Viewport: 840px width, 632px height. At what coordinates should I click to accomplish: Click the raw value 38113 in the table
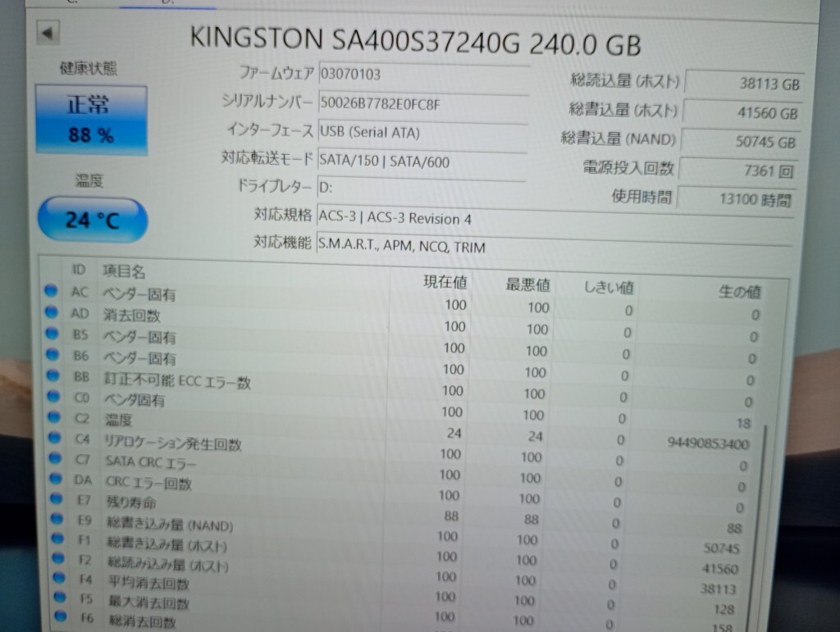[718, 589]
